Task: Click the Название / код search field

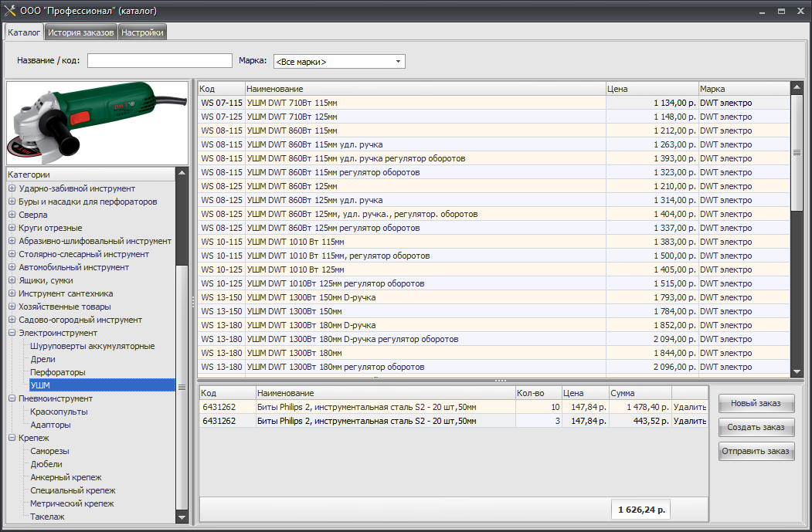Action: [x=159, y=60]
